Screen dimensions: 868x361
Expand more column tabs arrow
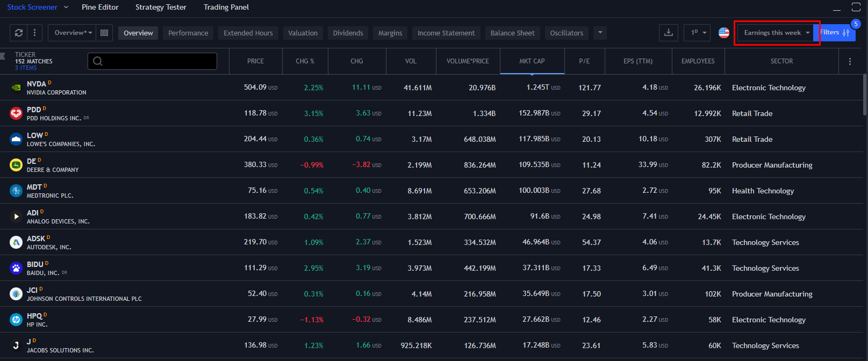600,33
